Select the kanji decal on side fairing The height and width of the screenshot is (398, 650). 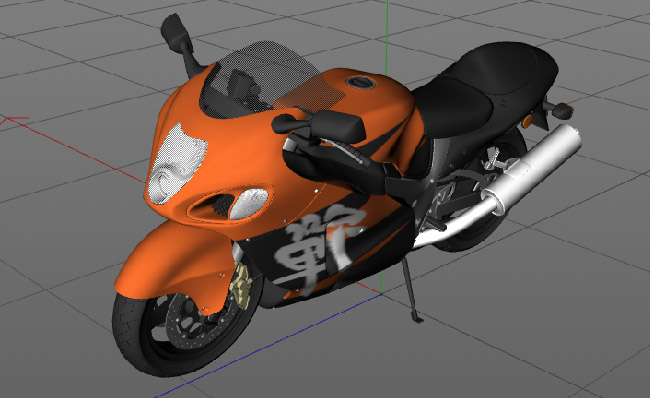point(319,249)
